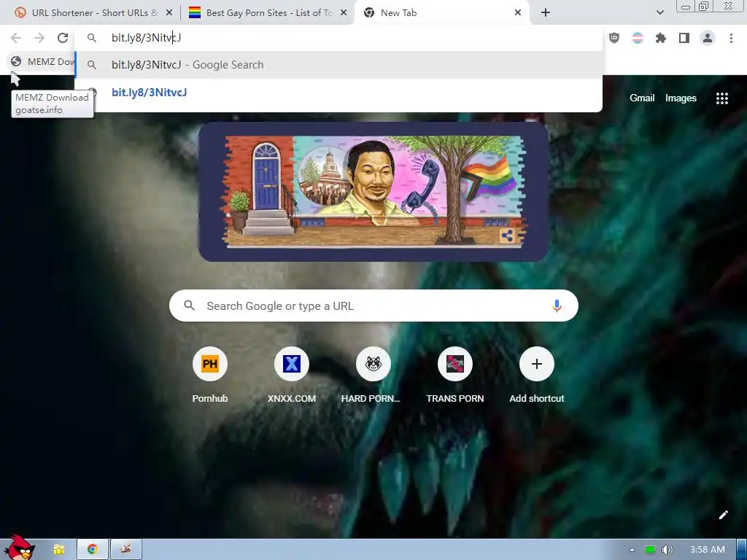Image resolution: width=747 pixels, height=560 pixels.
Task: Open the file explorer taskbar icon
Action: 59,550
